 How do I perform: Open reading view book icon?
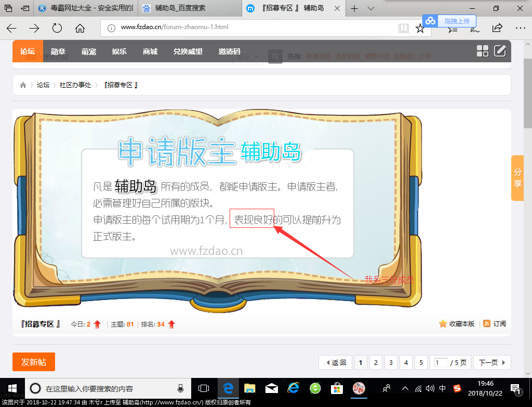point(403,28)
